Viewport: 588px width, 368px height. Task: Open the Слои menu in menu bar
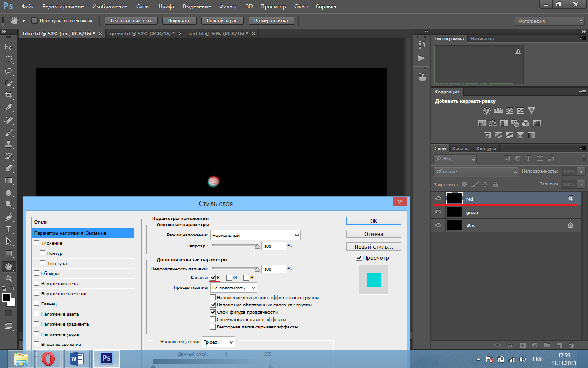[x=142, y=6]
